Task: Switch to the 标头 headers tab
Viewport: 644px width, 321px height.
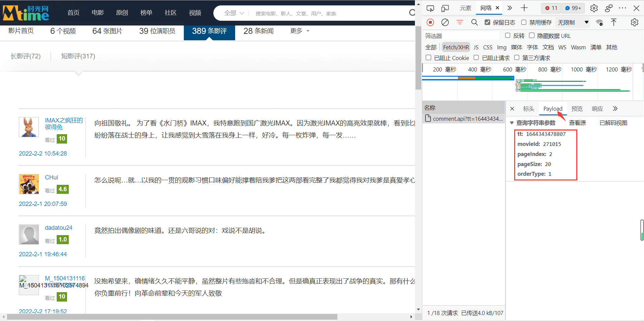Action: point(529,109)
